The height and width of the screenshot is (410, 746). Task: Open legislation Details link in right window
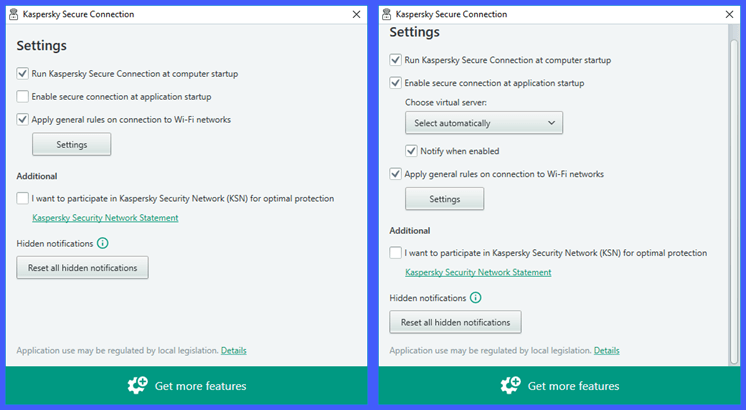(x=607, y=351)
